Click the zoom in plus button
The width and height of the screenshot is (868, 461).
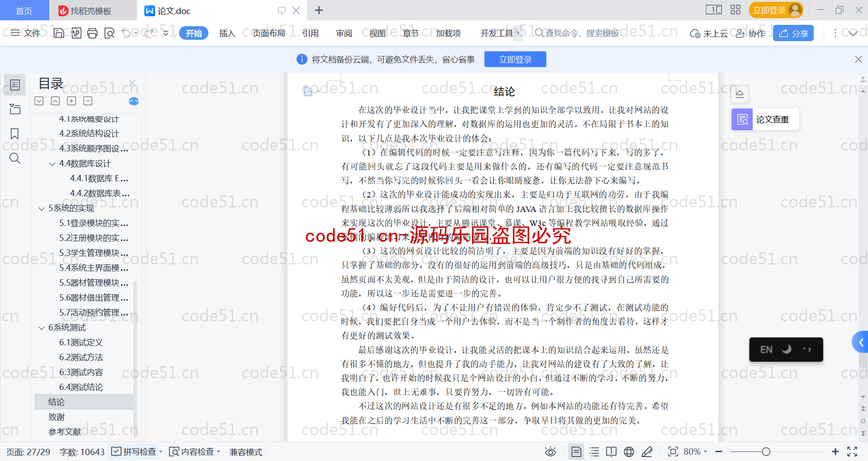(835, 452)
